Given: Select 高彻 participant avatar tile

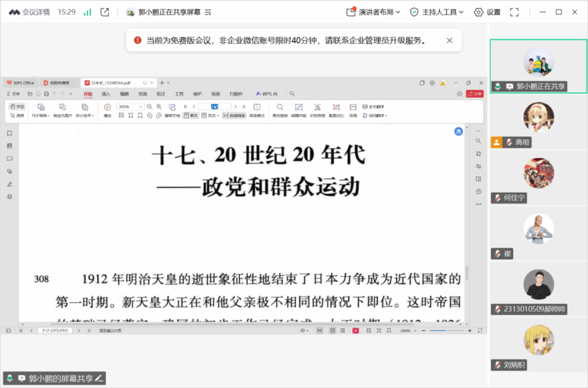Looking at the screenshot, I should [x=538, y=121].
